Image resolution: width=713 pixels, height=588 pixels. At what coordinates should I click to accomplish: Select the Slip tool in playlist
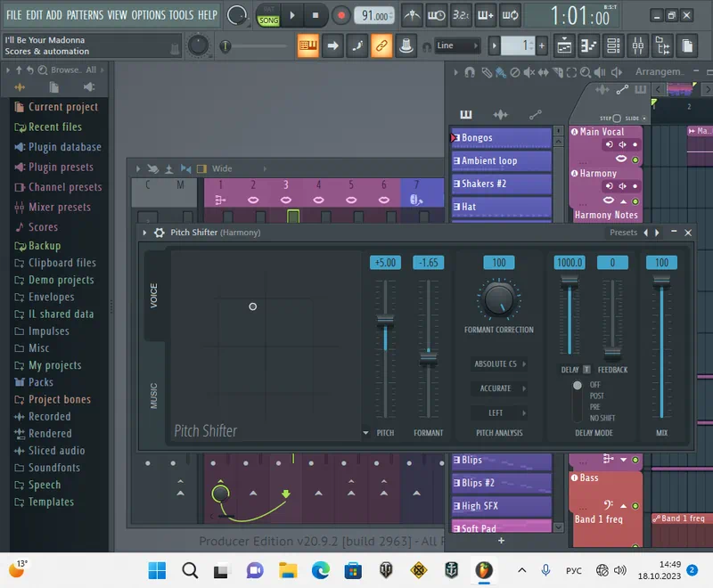(544, 72)
